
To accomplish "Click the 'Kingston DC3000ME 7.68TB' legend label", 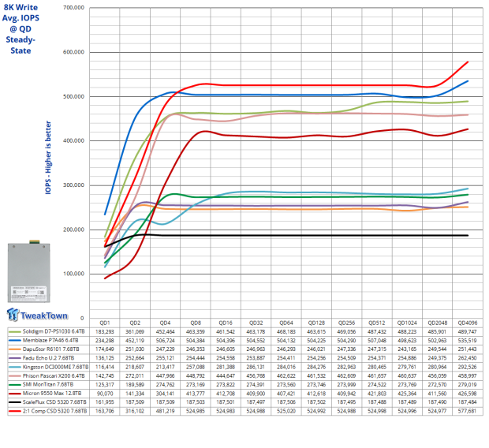I will (55, 367).
